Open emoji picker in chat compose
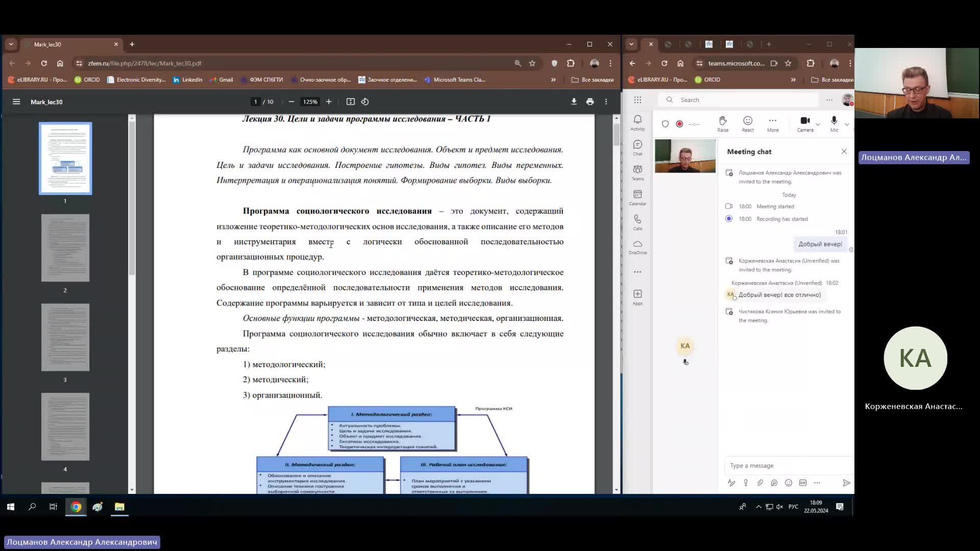 (789, 483)
